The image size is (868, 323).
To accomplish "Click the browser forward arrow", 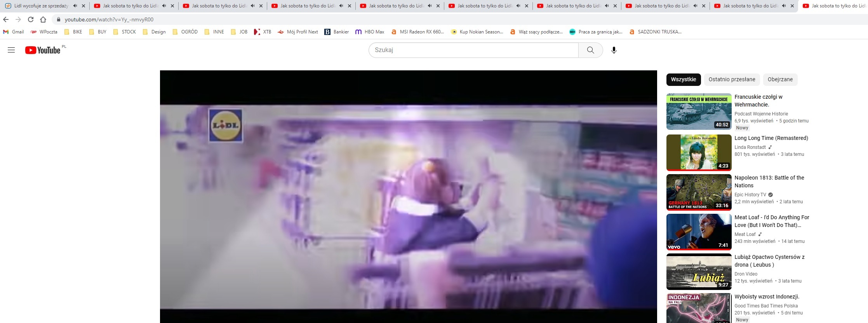I will pyautogui.click(x=18, y=19).
